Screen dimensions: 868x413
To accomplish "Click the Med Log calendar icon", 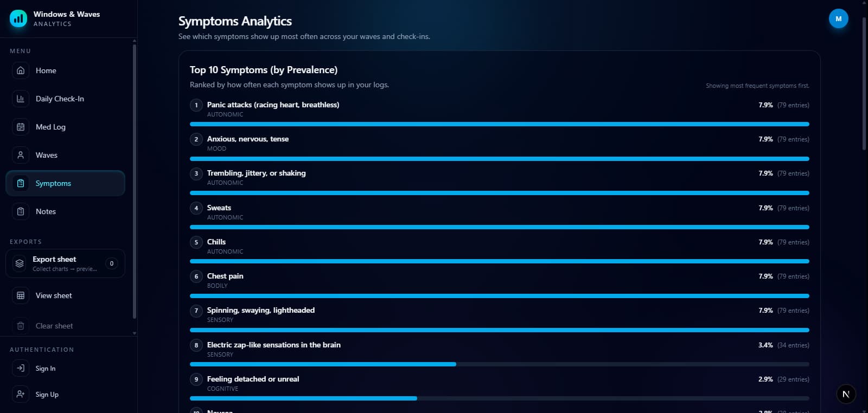I will 20,127.
